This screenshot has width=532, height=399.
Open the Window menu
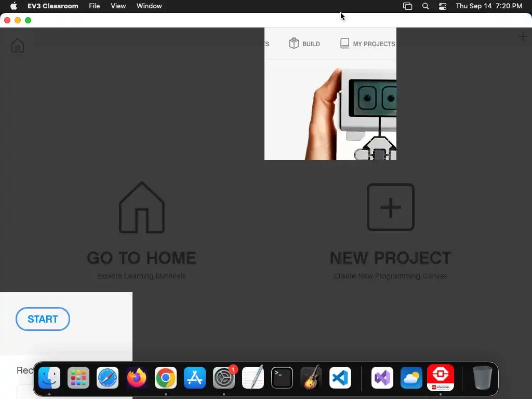149,6
